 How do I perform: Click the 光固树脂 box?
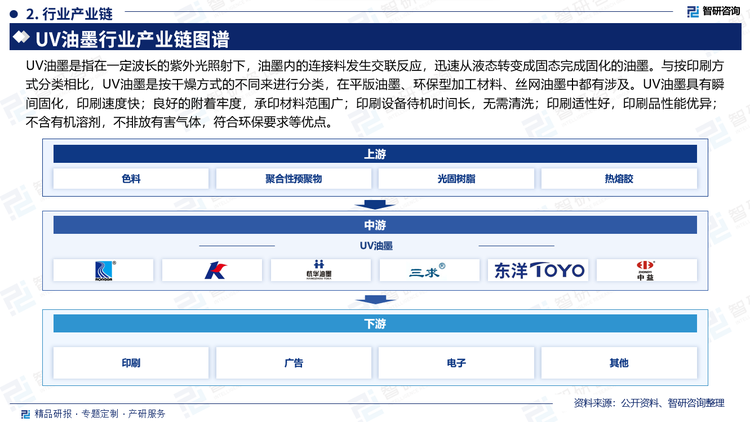pos(456,178)
